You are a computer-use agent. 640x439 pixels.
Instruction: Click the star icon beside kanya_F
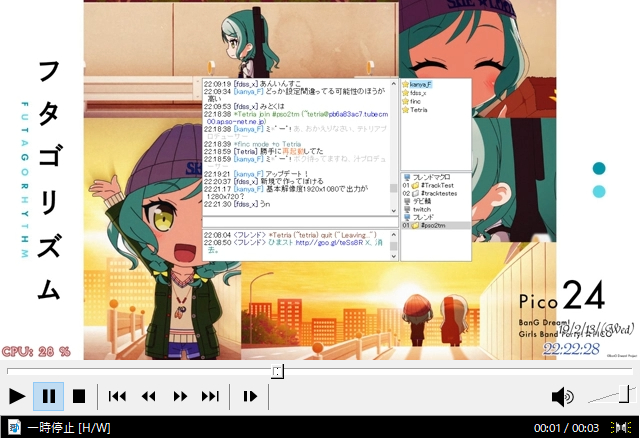coord(405,84)
